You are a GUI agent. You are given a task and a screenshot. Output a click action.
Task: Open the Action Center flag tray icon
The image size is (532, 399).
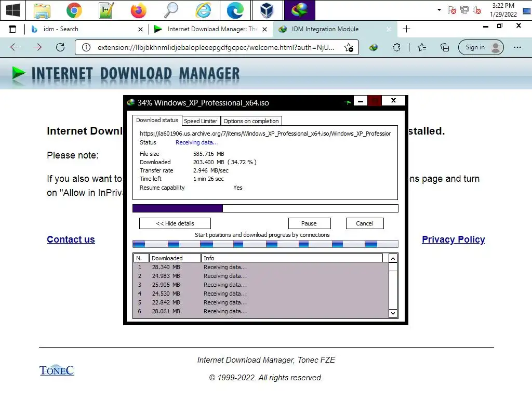click(x=451, y=10)
